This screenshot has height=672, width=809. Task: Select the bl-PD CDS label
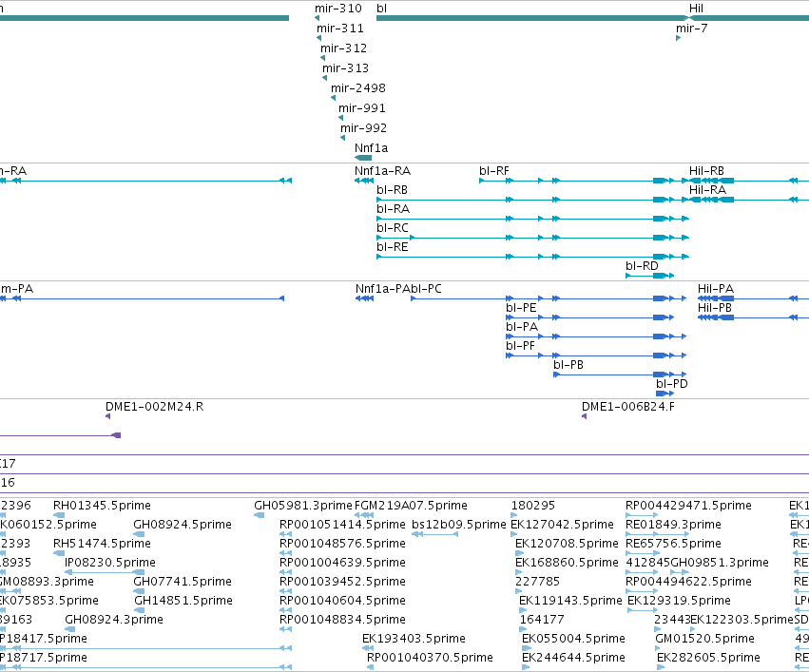pos(672,384)
